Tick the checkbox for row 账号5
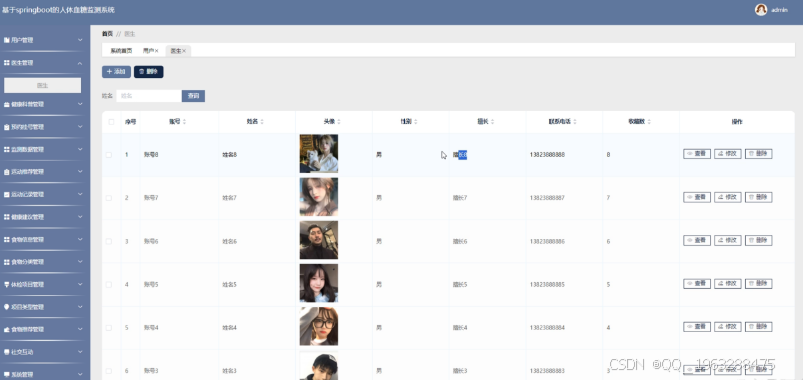This screenshot has width=803, height=380. point(109,284)
